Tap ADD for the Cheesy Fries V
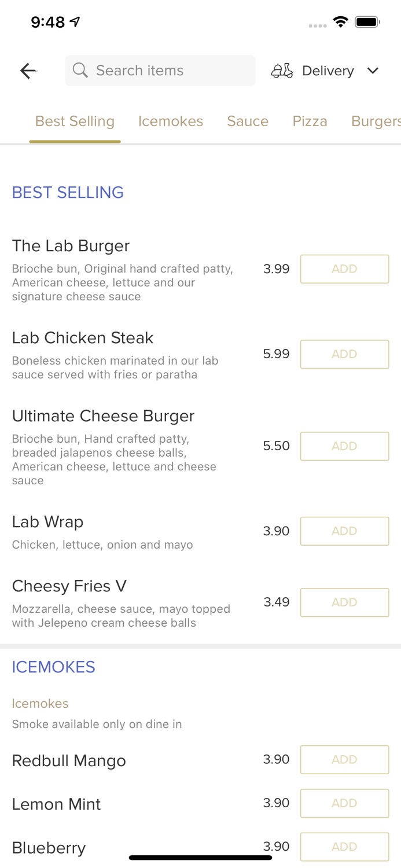Screen dimensions: 401x868 tap(344, 602)
